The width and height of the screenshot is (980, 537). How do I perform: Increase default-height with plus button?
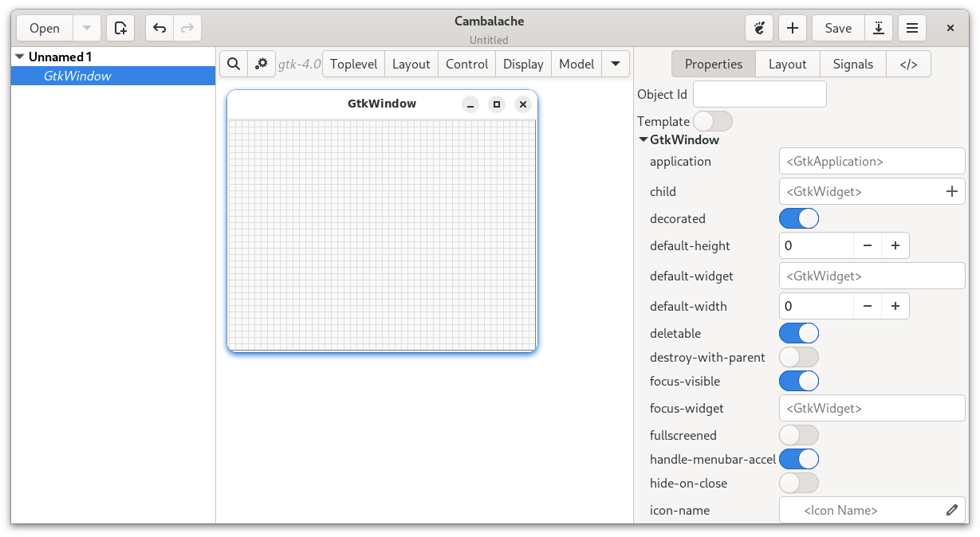[895, 245]
